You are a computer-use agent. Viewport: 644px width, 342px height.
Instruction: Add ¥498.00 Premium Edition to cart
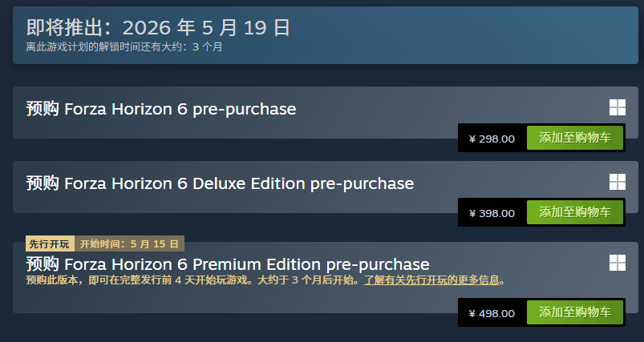[575, 312]
